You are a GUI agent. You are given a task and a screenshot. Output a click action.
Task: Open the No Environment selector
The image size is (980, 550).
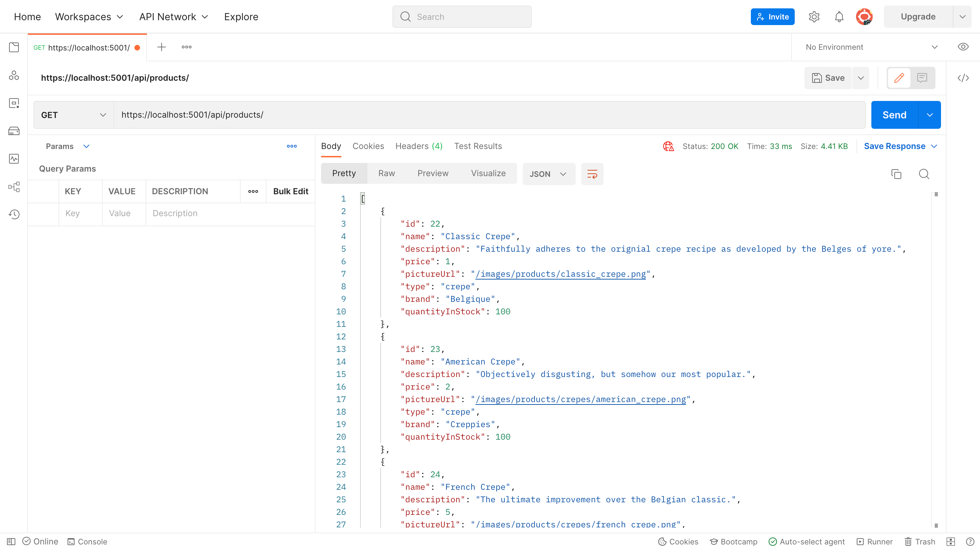(871, 47)
